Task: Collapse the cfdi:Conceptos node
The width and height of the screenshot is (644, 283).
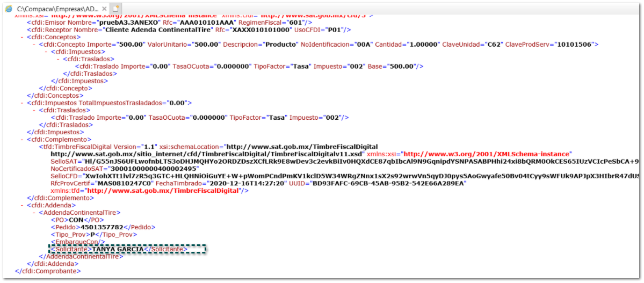Action: coord(22,37)
